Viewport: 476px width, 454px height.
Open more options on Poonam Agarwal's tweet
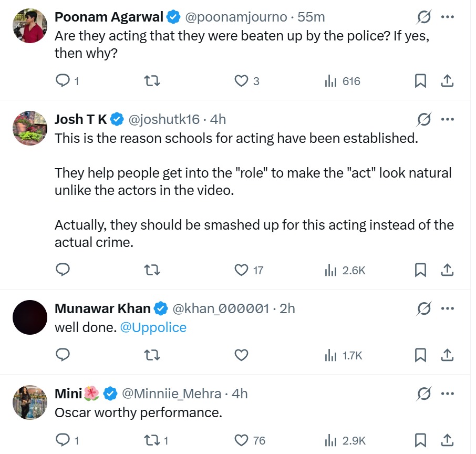(x=447, y=17)
